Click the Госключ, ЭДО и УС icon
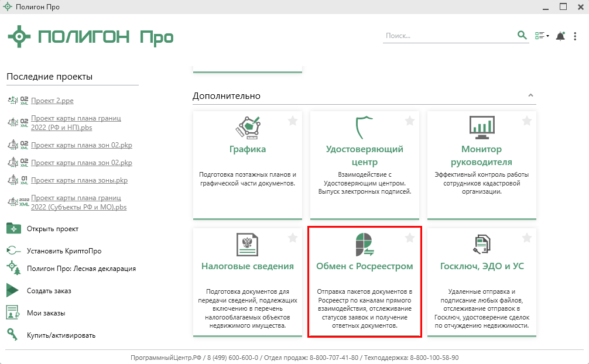589x364 pixels. pyautogui.click(x=481, y=244)
